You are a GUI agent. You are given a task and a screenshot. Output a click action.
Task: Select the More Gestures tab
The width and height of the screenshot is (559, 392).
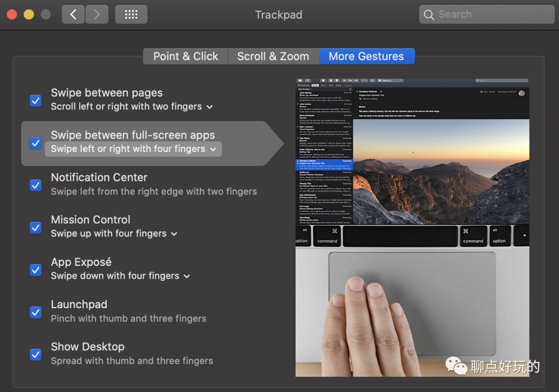[367, 56]
